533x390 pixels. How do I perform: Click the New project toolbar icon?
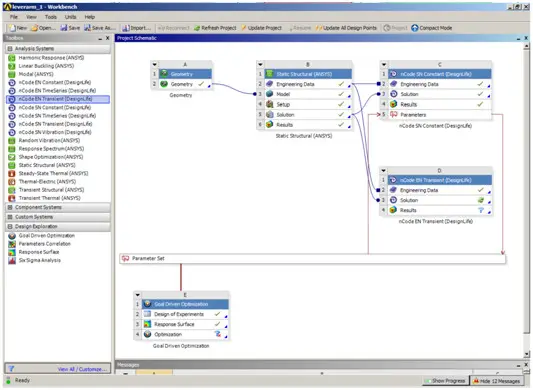click(13, 28)
